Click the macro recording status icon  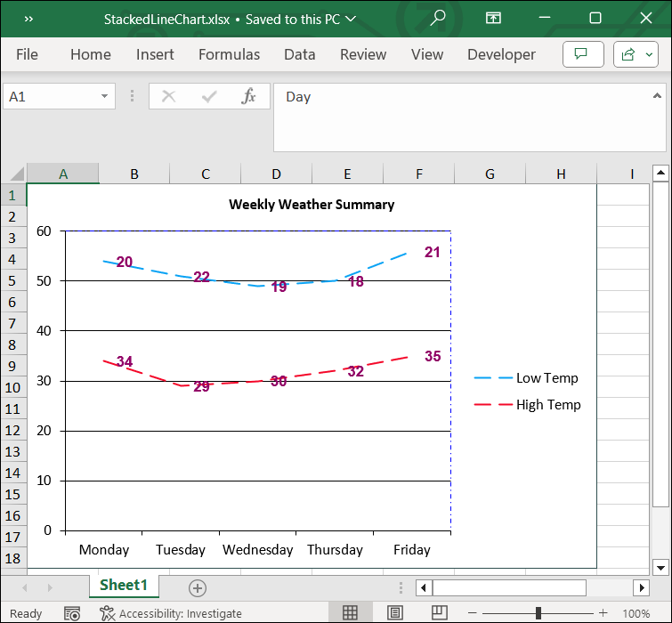click(72, 613)
